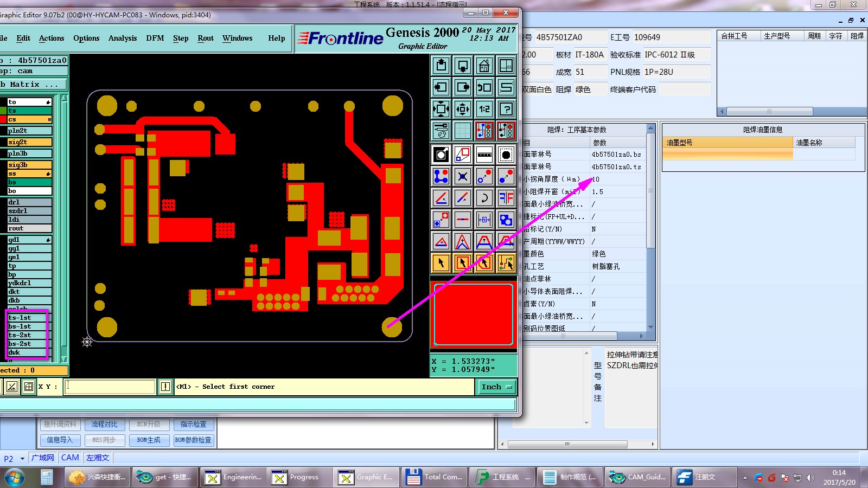Click the red overview thumbnail panel

[x=474, y=314]
